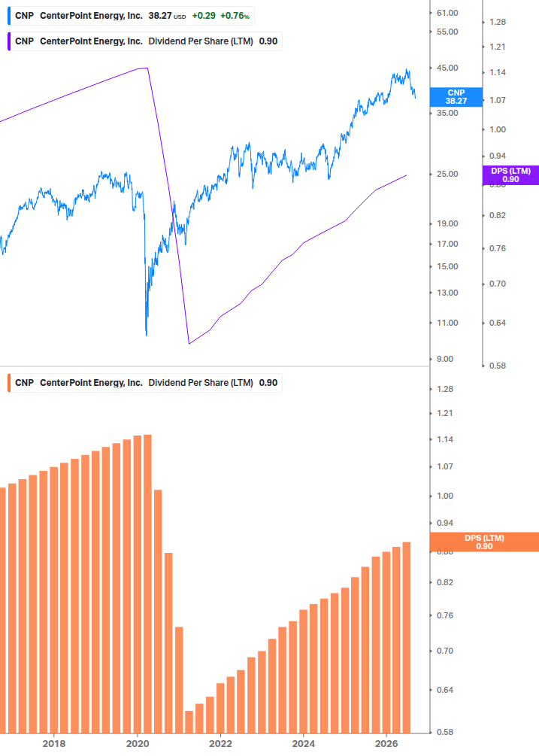Click the orange DPS (LTM) 0.90 axis tag
539x756 pixels.
click(484, 542)
